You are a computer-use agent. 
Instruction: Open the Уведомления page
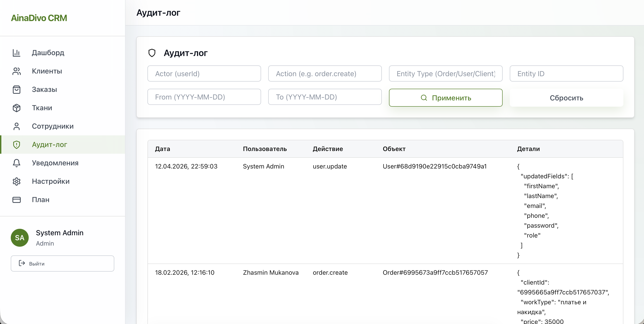coord(63,163)
